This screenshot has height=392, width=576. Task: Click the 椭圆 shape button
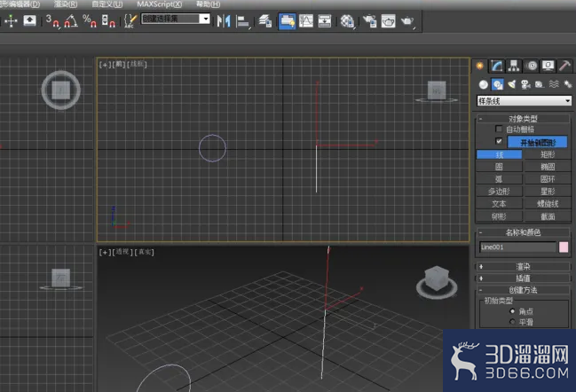pyautogui.click(x=548, y=167)
